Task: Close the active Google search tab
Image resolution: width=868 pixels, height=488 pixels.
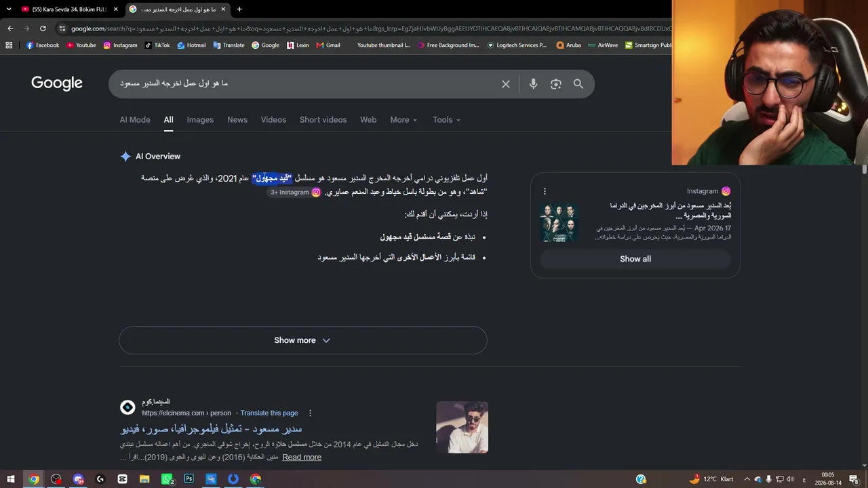Action: [223, 9]
